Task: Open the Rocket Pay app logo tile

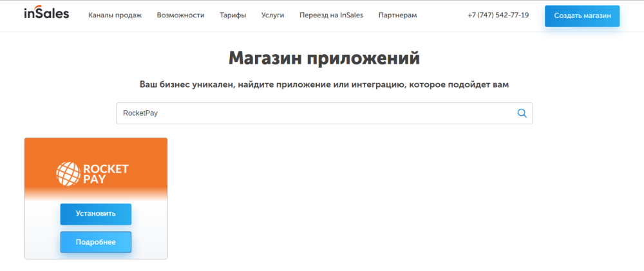Action: (x=92, y=173)
